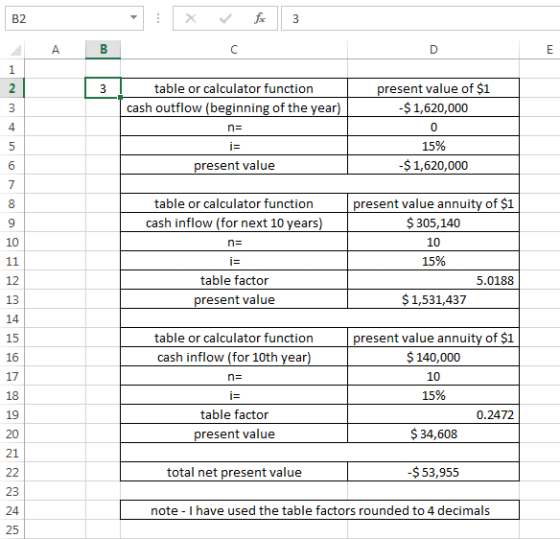Click the formula bar resize dots handle
Screen dimensions: 560x539
pyautogui.click(x=158, y=18)
